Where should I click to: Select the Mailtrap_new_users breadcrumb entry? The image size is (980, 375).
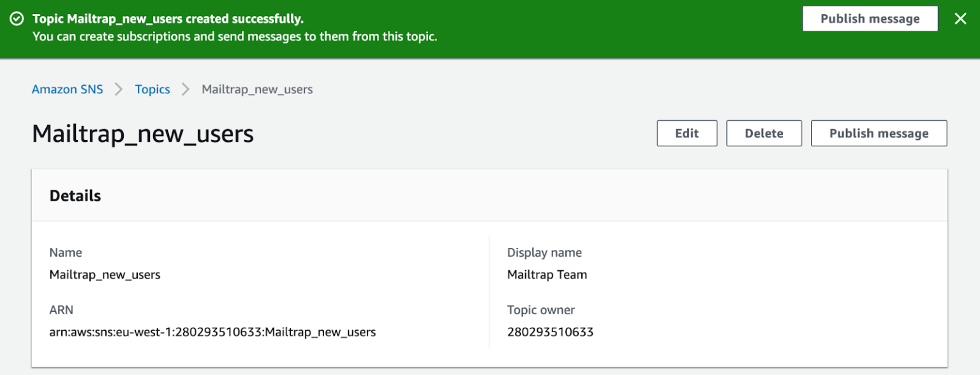tap(256, 89)
